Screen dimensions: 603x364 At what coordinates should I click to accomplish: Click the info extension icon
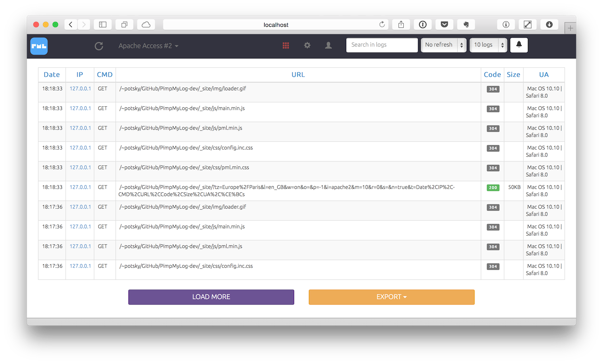pos(506,25)
